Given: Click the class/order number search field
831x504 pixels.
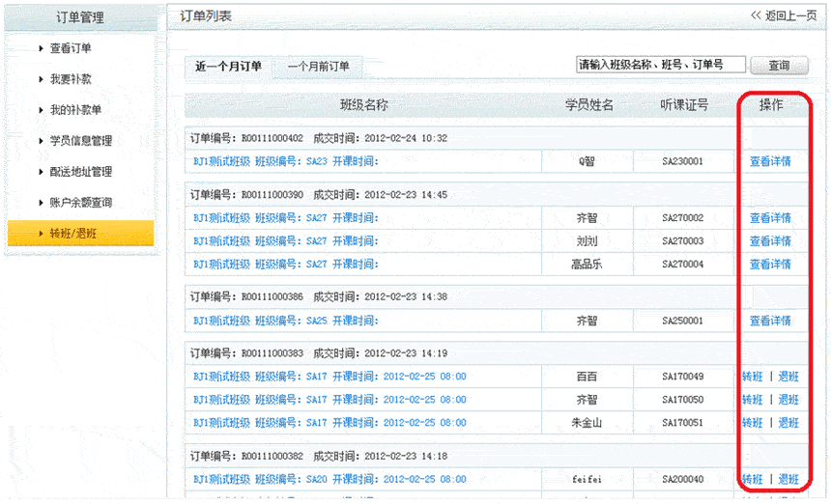Looking at the screenshot, I should 660,65.
